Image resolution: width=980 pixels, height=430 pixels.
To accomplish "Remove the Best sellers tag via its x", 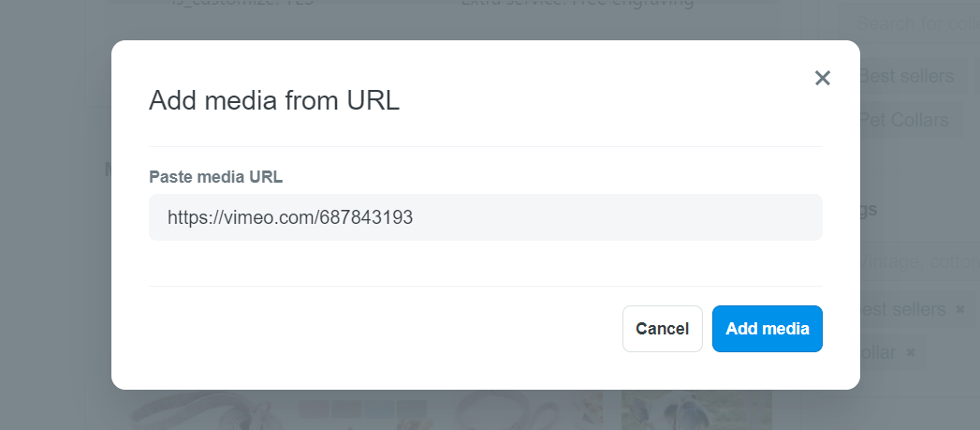I will tap(960, 309).
